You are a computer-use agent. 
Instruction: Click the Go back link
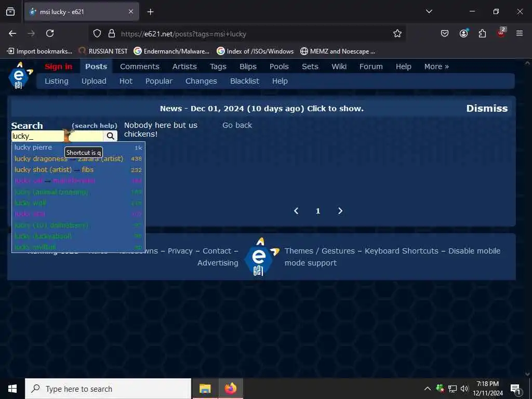tap(237, 125)
